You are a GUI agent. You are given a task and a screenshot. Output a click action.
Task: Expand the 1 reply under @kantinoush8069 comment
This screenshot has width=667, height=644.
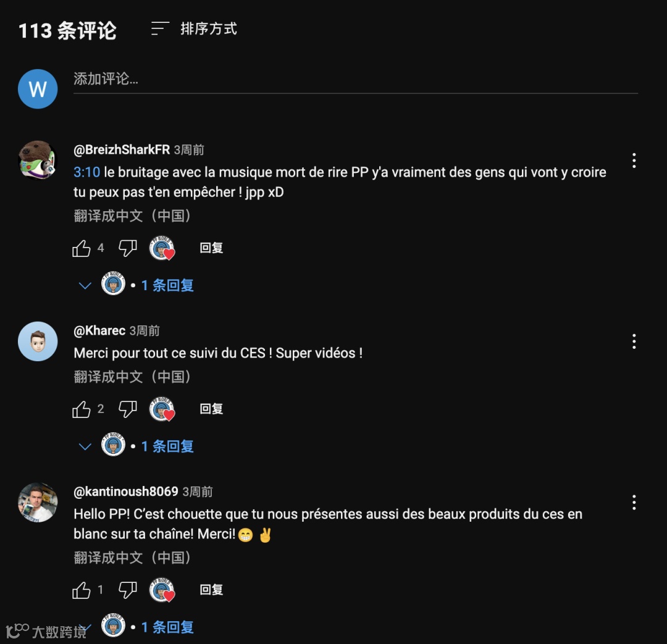pyautogui.click(x=136, y=627)
